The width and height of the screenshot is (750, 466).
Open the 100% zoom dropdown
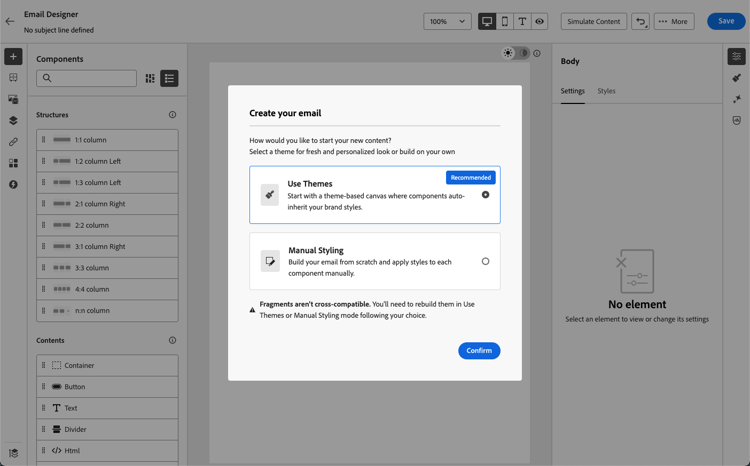(447, 22)
